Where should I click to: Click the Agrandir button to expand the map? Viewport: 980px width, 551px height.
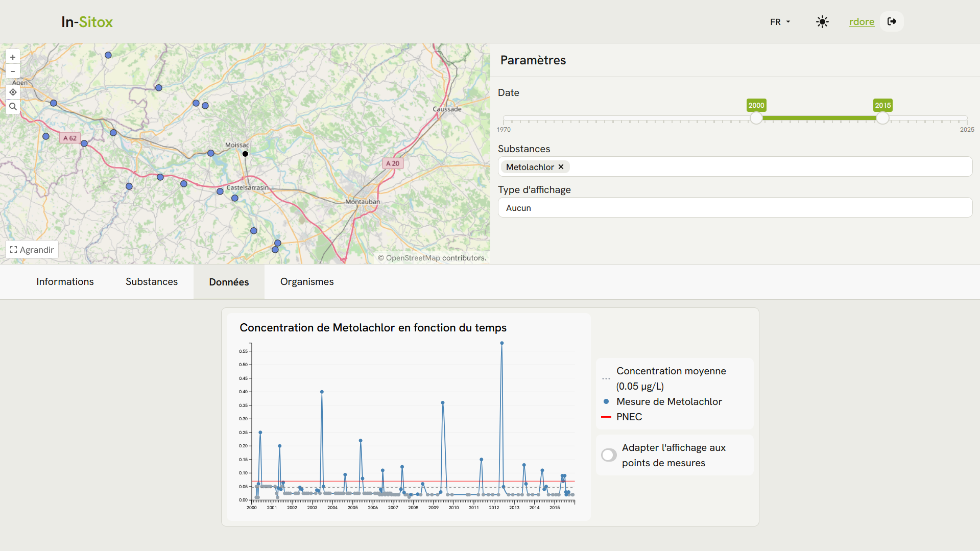32,250
